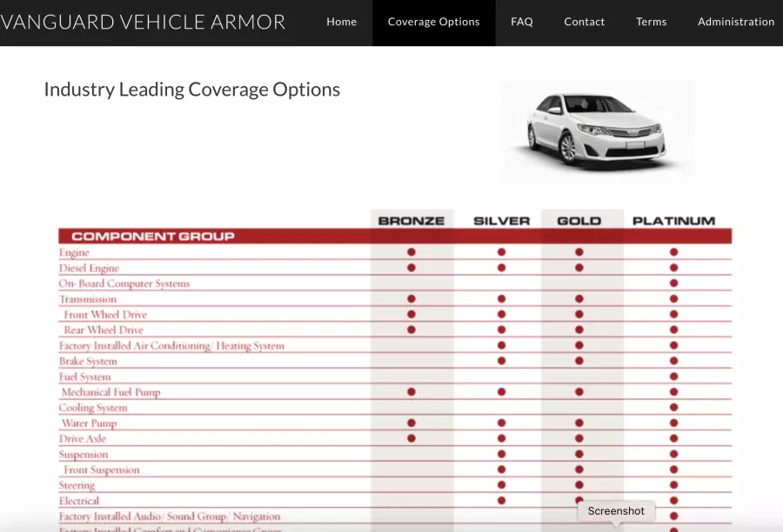Select the BRONZE plan column header
Viewport: 783px width, 532px height.
(x=412, y=221)
